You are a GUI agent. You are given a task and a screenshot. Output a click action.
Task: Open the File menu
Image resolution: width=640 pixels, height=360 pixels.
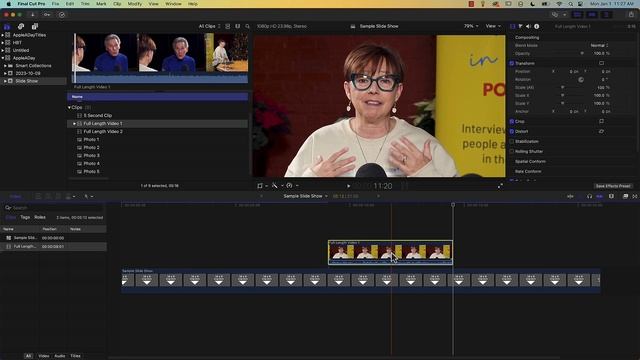[x=55, y=4]
